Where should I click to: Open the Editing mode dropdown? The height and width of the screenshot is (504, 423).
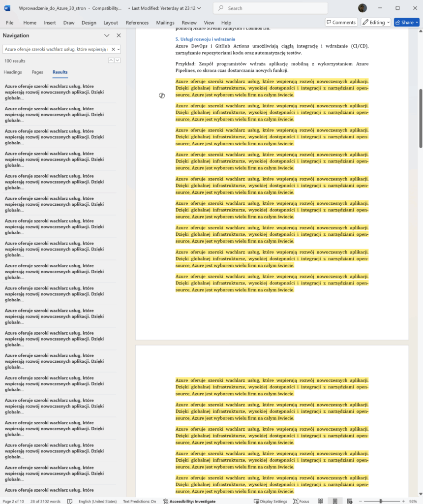click(x=376, y=22)
